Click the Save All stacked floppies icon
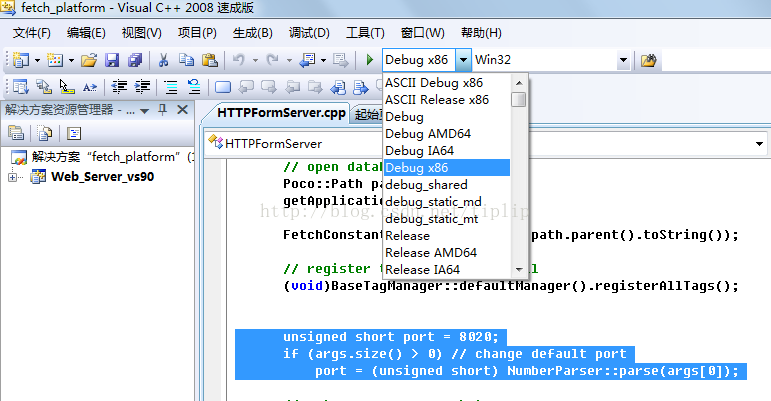771x401 pixels. coord(135,60)
